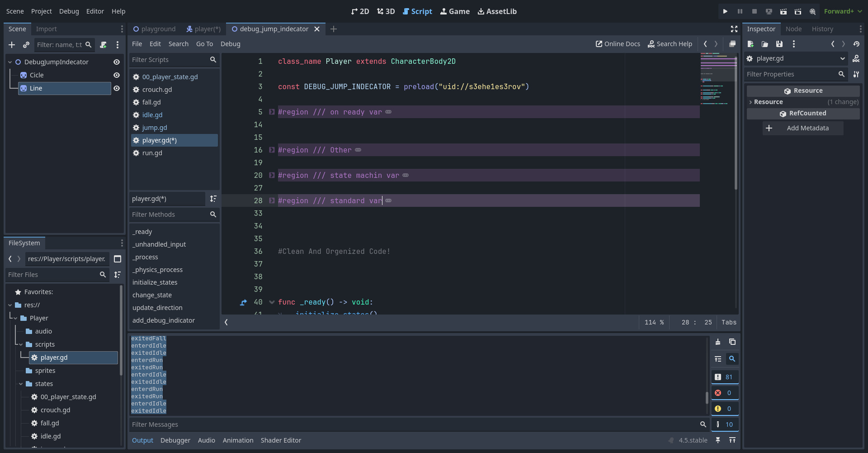The image size is (868, 453).
Task: Save the resource in the Inspector
Action: pos(779,44)
